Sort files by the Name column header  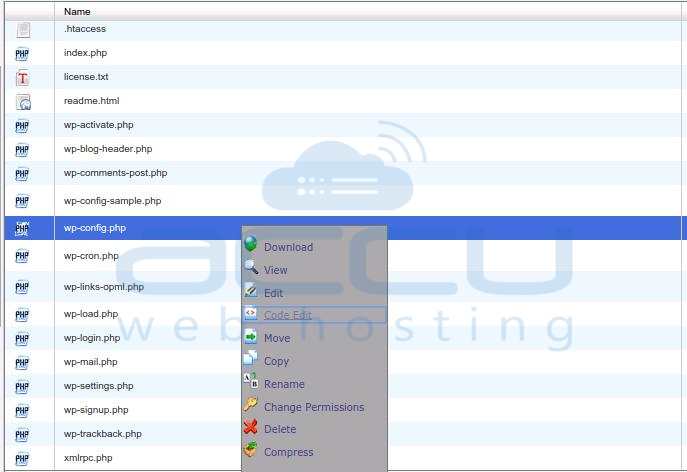pyautogui.click(x=77, y=12)
